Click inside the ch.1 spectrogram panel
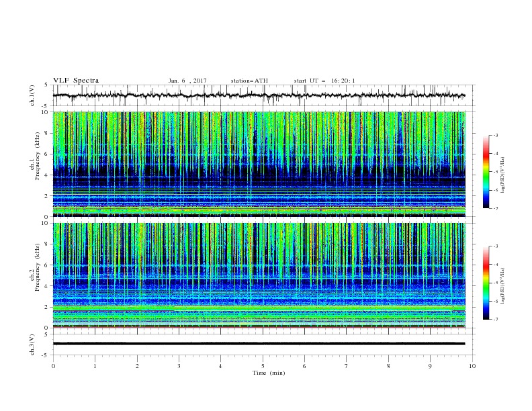 [x=259, y=164]
